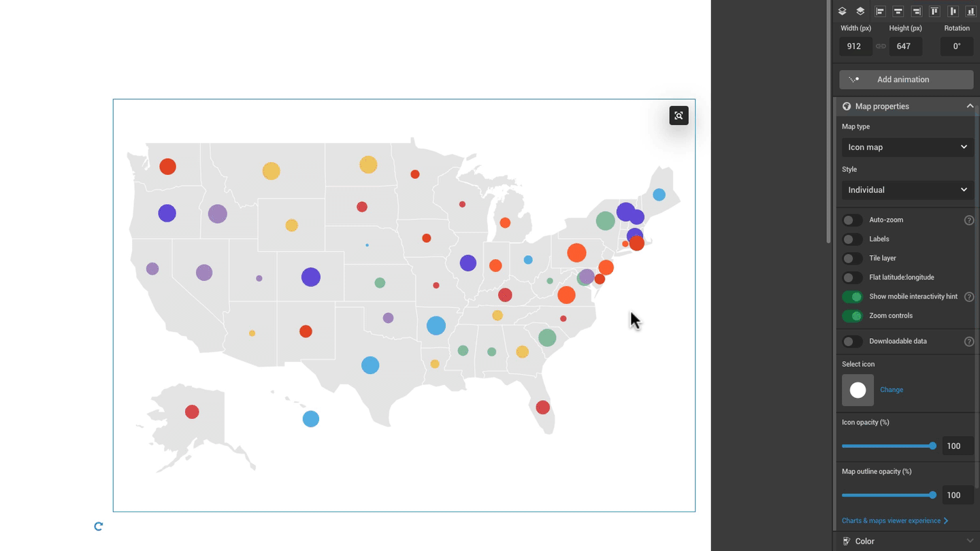Toggle the aspect ratio lock link icon
The image size is (980, 551).
[x=881, y=46]
